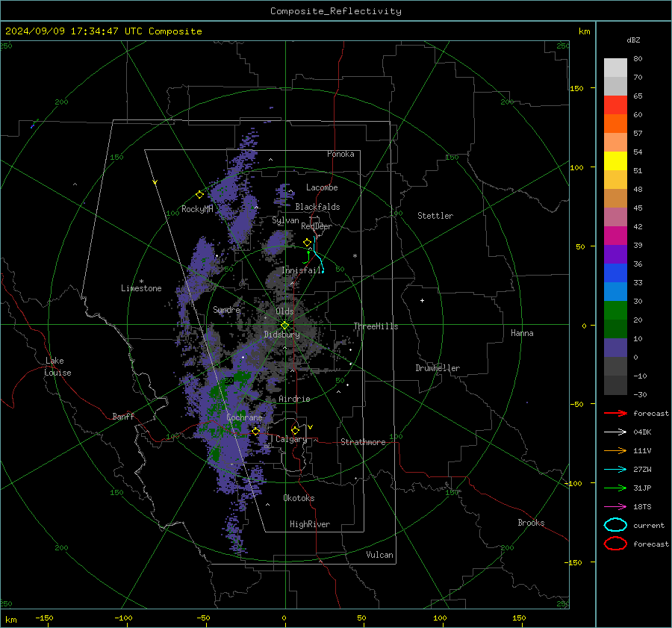Select the yellow diamond marker right of Cochrane
Screen dimensions: 672x628
(256, 432)
